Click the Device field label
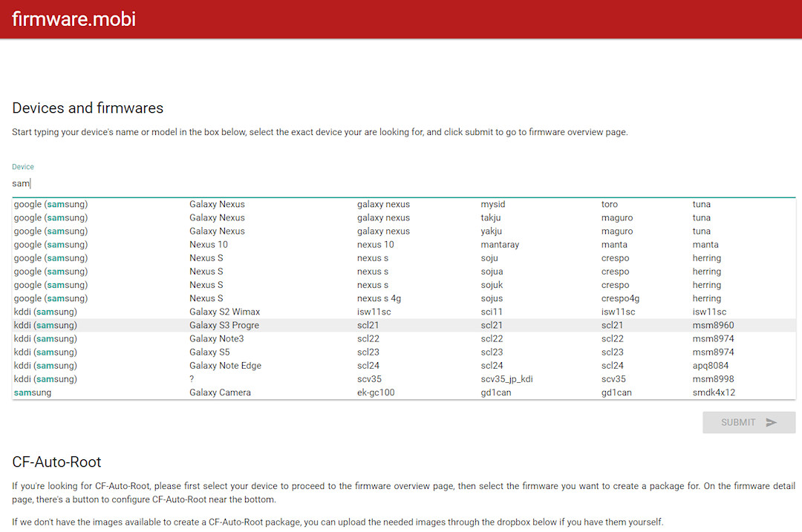Image resolution: width=802 pixels, height=532 pixels. click(23, 167)
